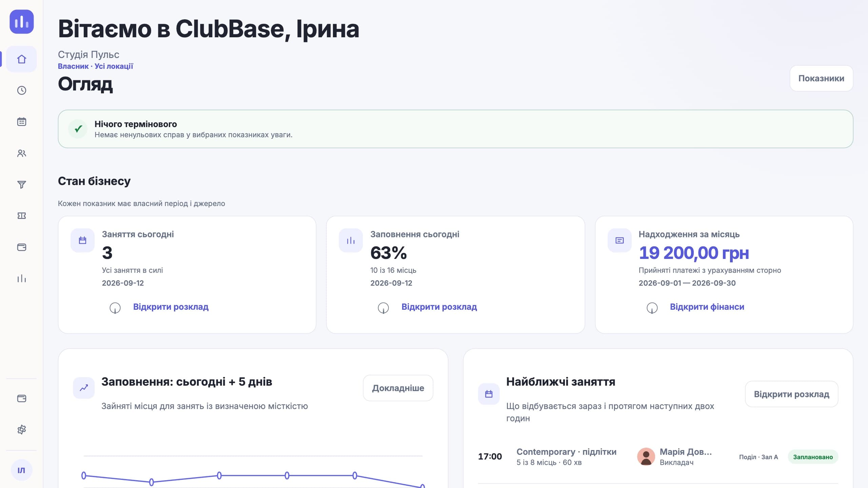Image resolution: width=868 pixels, height=488 pixels.
Task: Show info for Заповнення сьогодні card
Action: (383, 308)
